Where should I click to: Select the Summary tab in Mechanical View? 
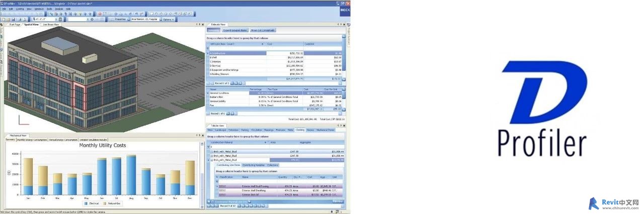(x=10, y=140)
